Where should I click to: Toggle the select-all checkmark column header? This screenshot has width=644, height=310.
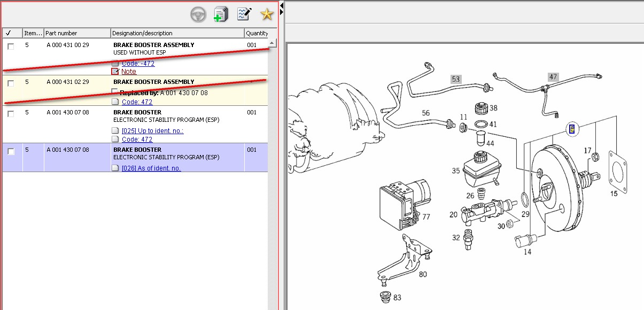click(9, 33)
